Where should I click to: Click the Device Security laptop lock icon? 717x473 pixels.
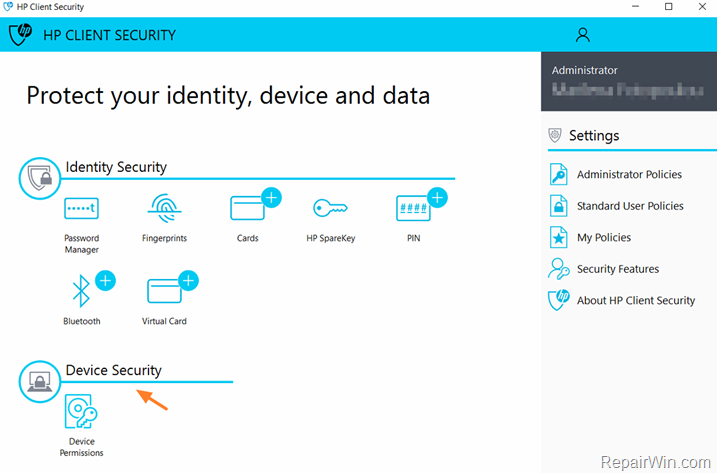[40, 382]
